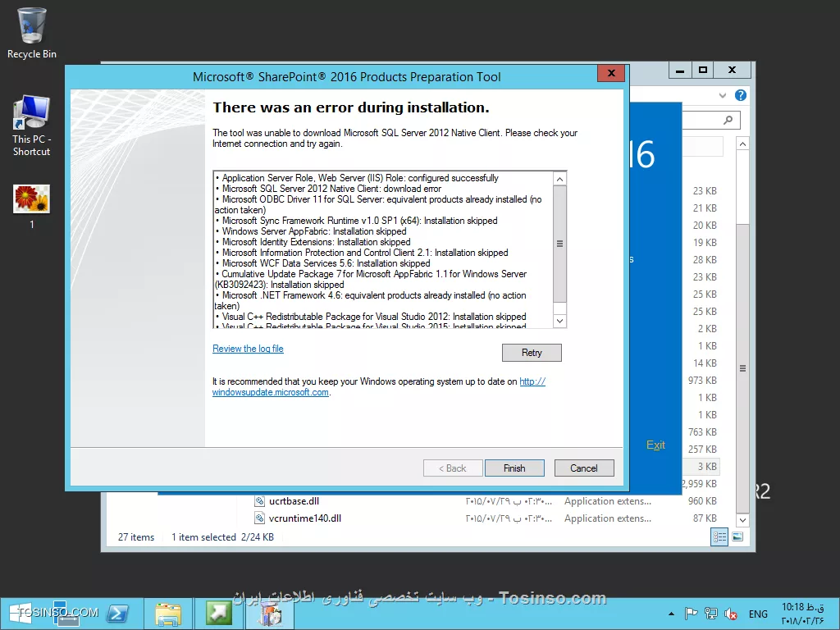Close the SharePoint Products Preparation Tool dialog
This screenshot has height=630, width=840.
tap(611, 73)
